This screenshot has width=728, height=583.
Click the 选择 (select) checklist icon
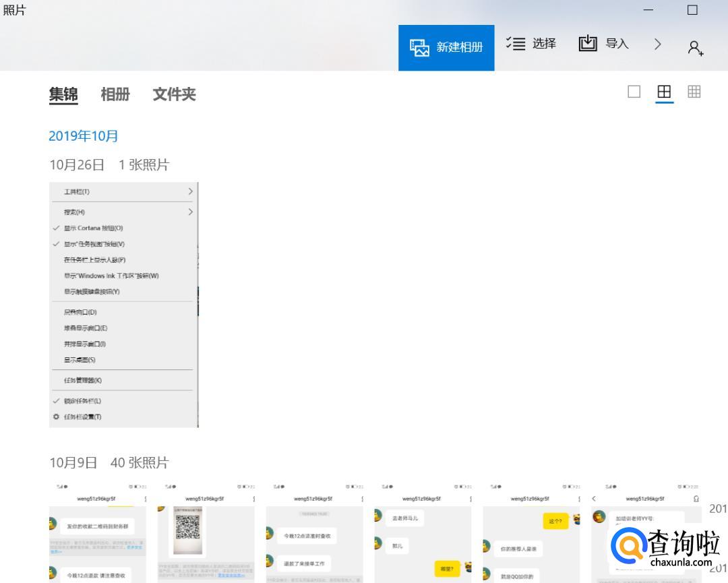tap(516, 44)
